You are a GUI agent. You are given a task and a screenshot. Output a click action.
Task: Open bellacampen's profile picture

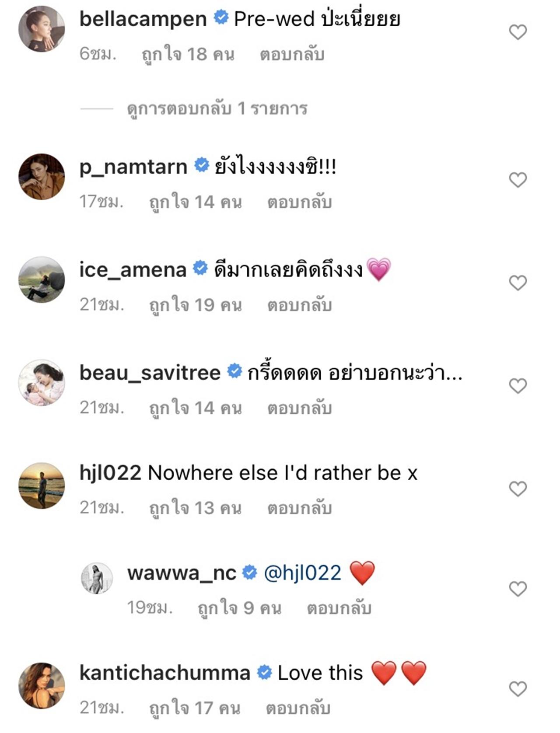pos(42,29)
